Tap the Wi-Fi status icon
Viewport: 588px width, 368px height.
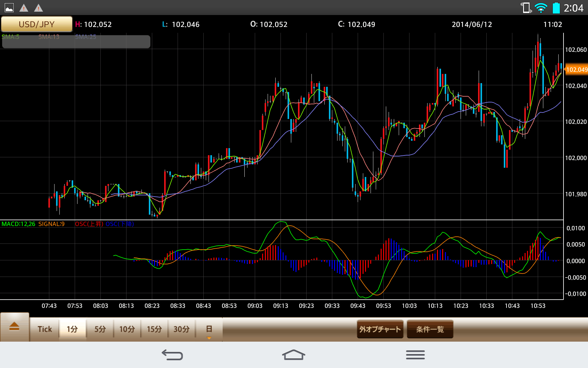click(541, 8)
